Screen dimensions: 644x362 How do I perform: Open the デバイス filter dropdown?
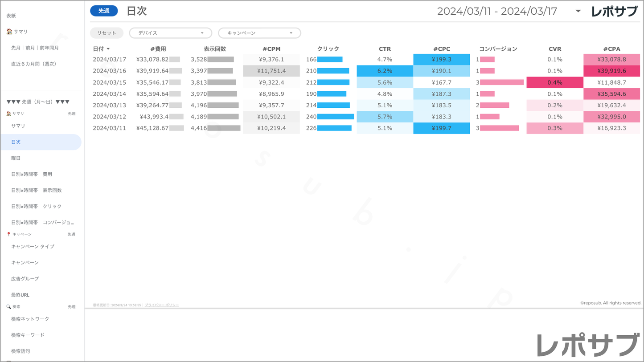170,33
